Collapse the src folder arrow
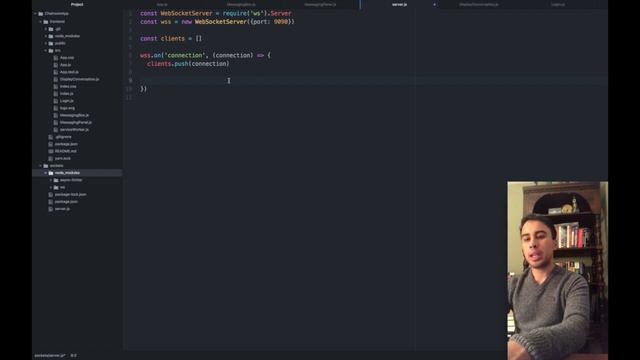 (x=46, y=51)
